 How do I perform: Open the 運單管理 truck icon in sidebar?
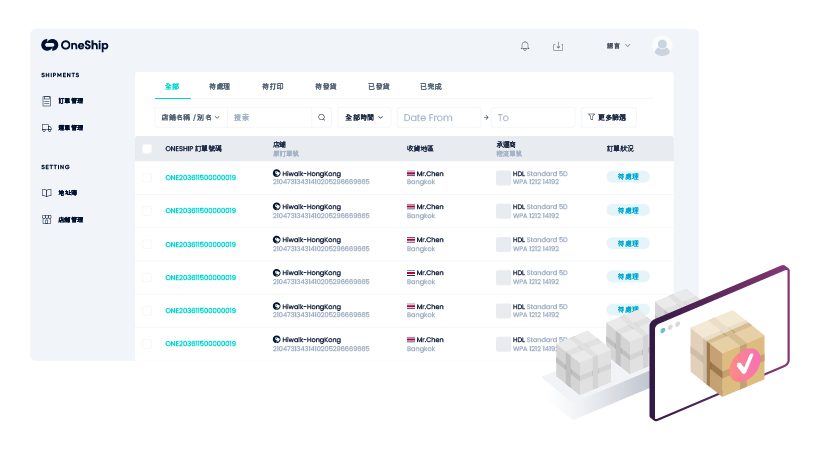tap(47, 128)
